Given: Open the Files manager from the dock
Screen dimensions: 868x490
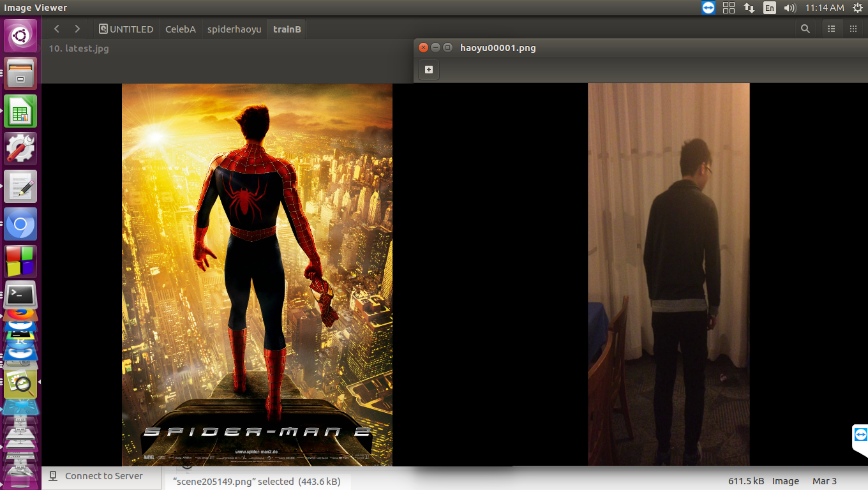Looking at the screenshot, I should coord(20,73).
